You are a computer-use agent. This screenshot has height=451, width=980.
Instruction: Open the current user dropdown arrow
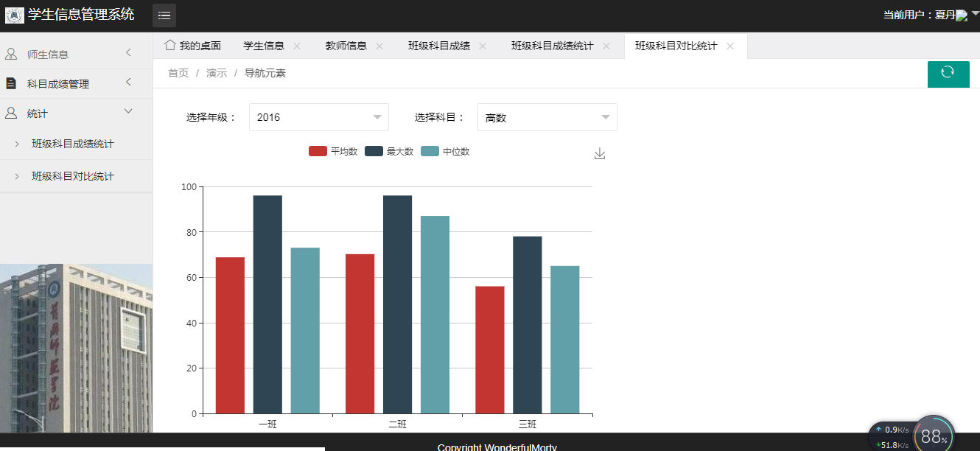click(975, 13)
